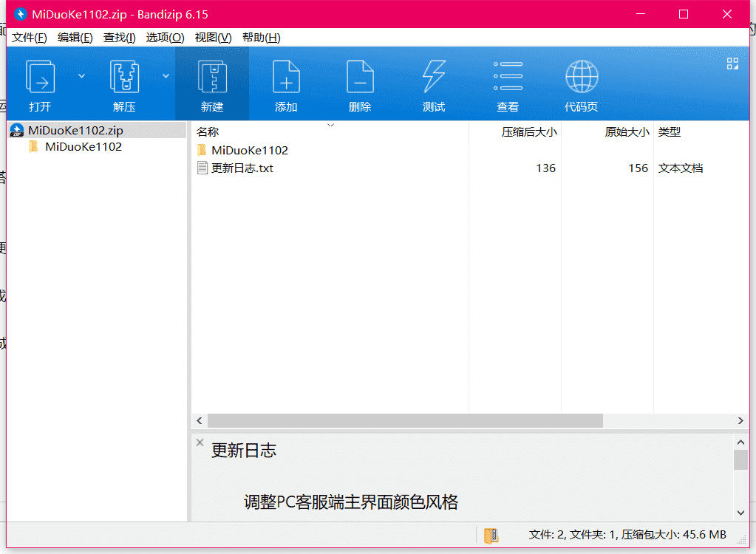Open the 帮助(H) menu
The width and height of the screenshot is (756, 554).
point(262,38)
